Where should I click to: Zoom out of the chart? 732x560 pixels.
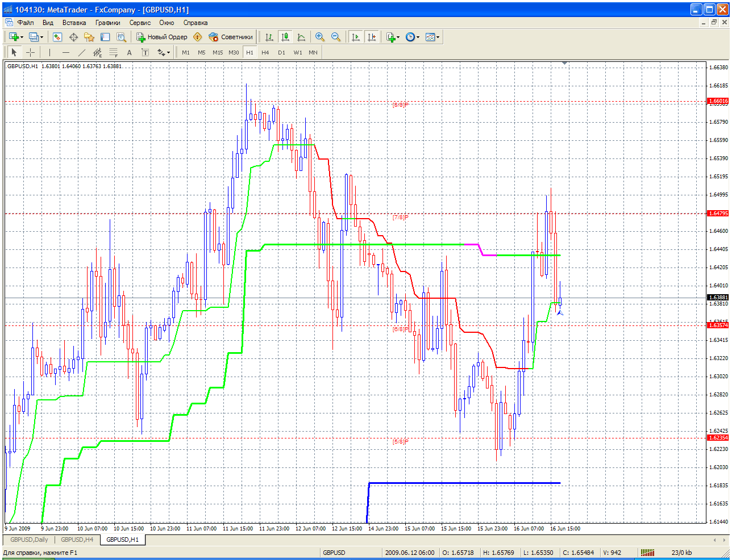pos(336,37)
